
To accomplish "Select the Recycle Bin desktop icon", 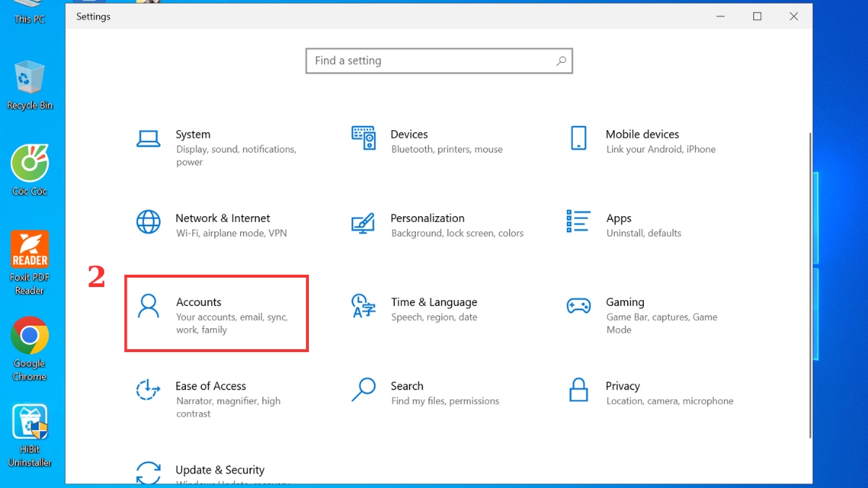I will point(30,78).
